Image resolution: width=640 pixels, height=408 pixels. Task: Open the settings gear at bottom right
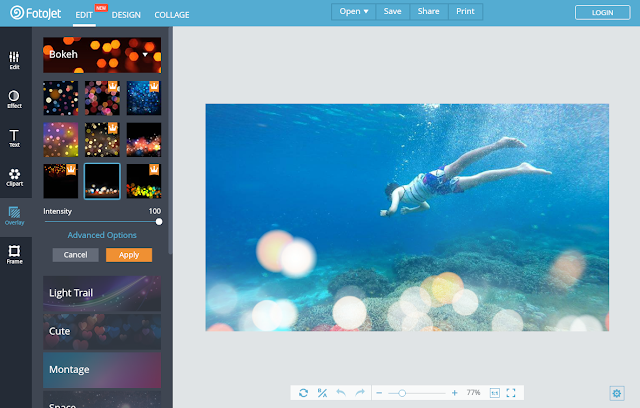(617, 393)
